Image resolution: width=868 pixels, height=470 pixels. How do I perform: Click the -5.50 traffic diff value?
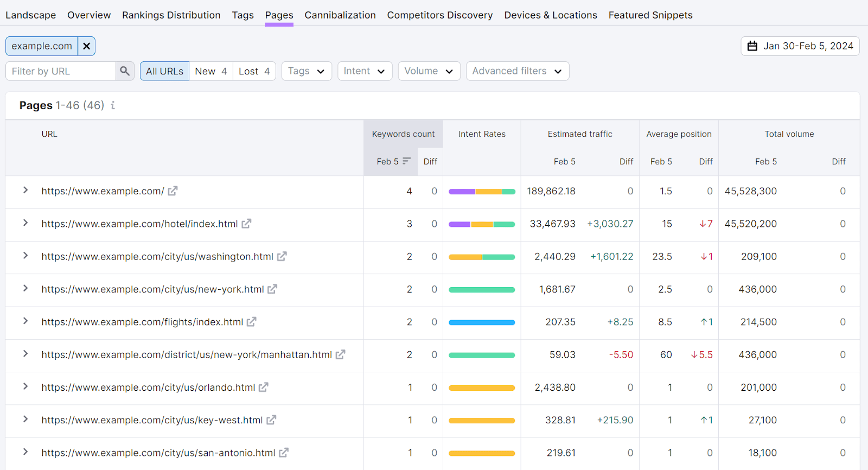pyautogui.click(x=621, y=354)
